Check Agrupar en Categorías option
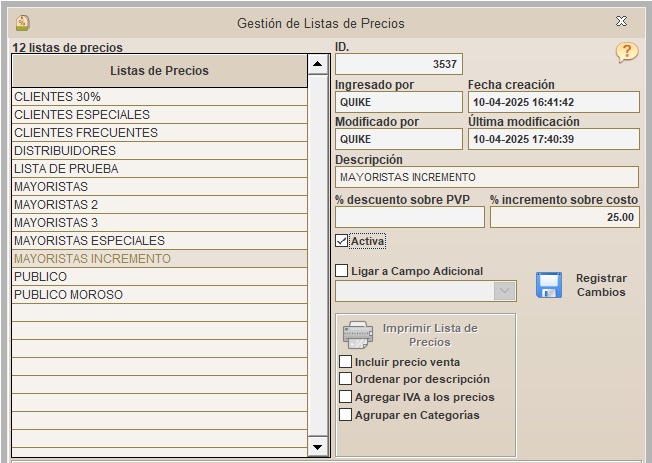 [346, 415]
